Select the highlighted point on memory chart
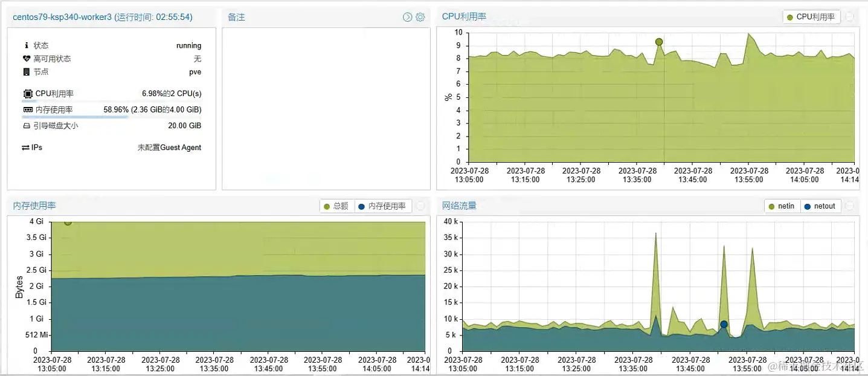Image resolution: width=868 pixels, height=376 pixels. tap(68, 222)
